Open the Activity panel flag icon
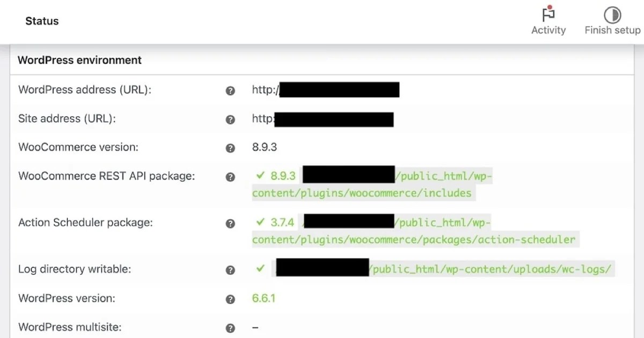This screenshot has height=338, width=644. [x=548, y=14]
